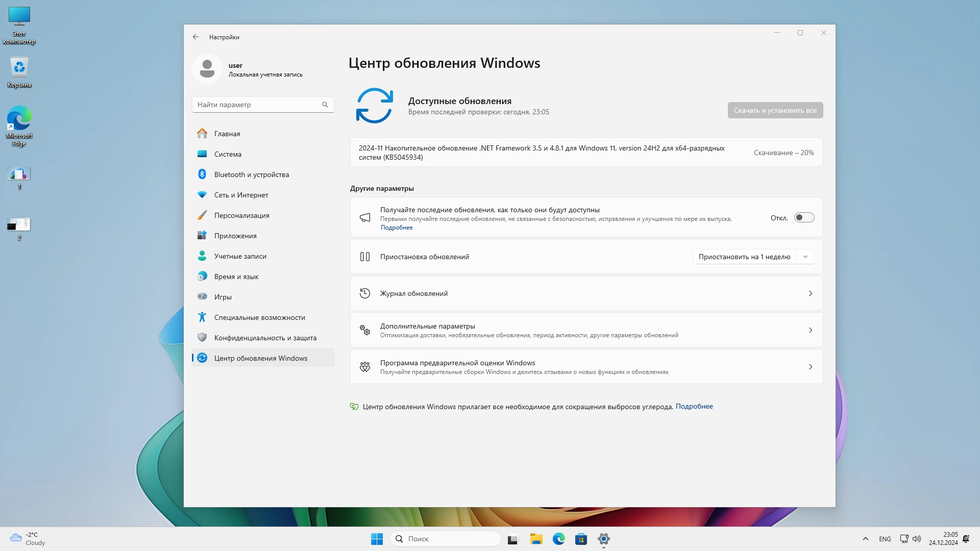Click the Персонализация paintbrush icon

(x=202, y=215)
